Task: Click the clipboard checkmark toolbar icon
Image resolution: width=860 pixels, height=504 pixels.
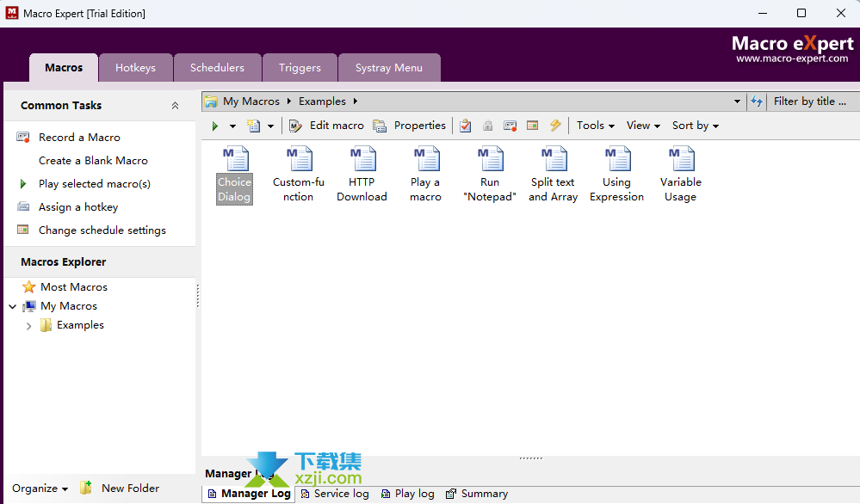Action: (466, 126)
